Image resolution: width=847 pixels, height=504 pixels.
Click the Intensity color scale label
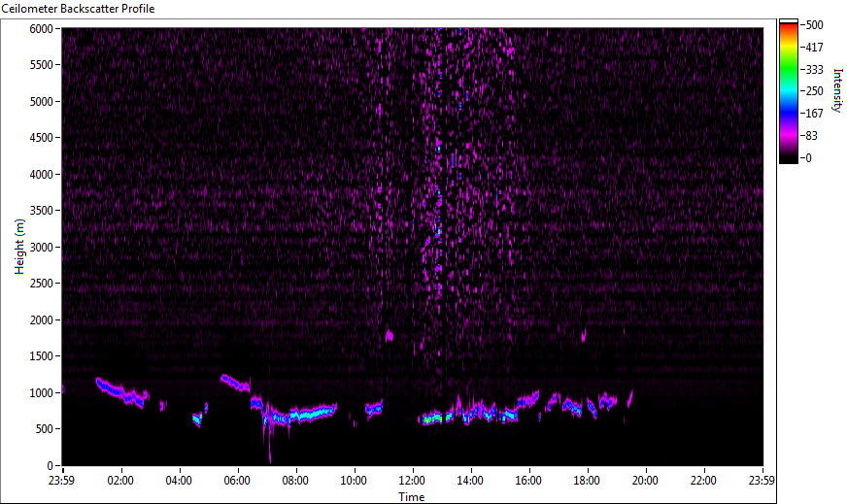(837, 90)
